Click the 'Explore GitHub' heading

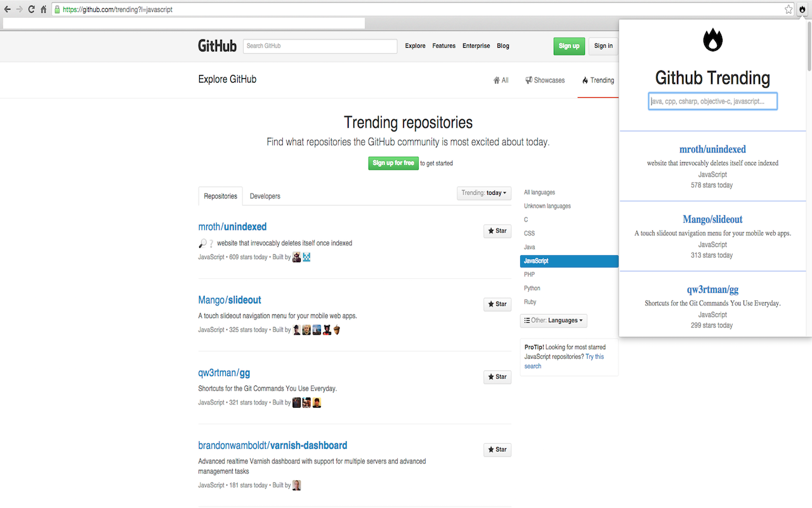tap(227, 79)
